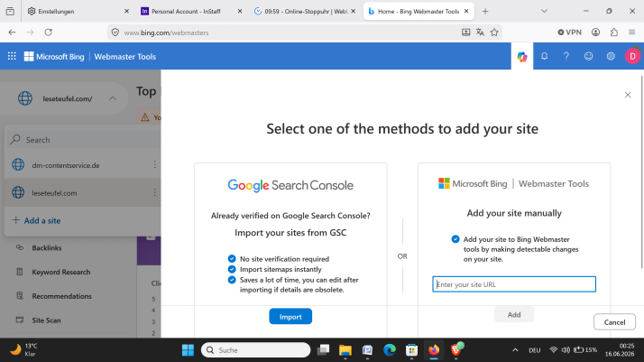Open the Microsoft apps grid launcher
Screen dimensions: 644x362
click(12, 56)
